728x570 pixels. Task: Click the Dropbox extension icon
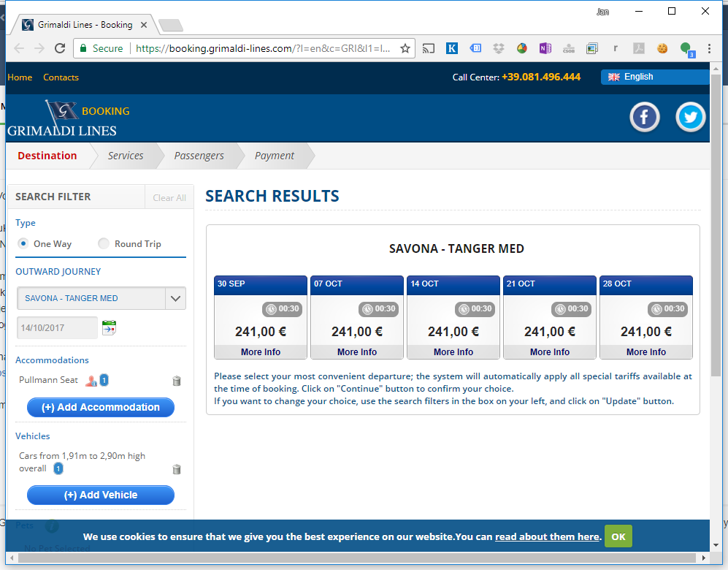(499, 49)
